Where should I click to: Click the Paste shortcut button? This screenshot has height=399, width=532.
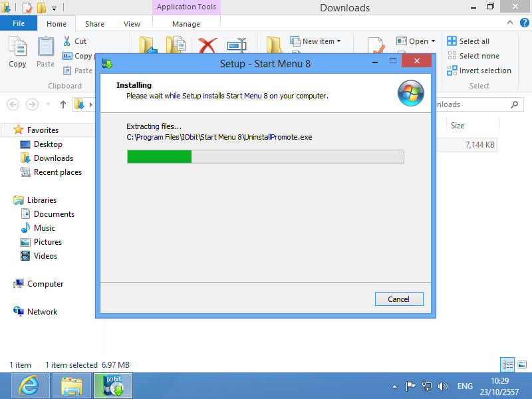pyautogui.click(x=78, y=70)
